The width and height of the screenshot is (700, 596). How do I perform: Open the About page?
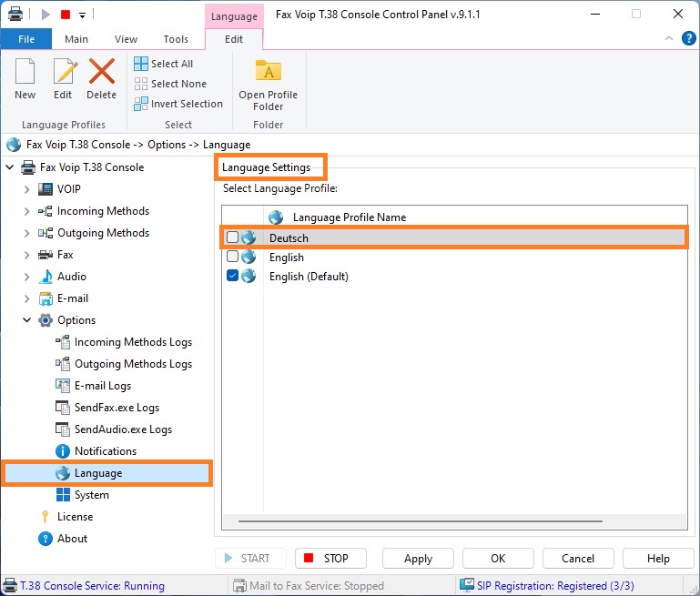click(x=72, y=539)
